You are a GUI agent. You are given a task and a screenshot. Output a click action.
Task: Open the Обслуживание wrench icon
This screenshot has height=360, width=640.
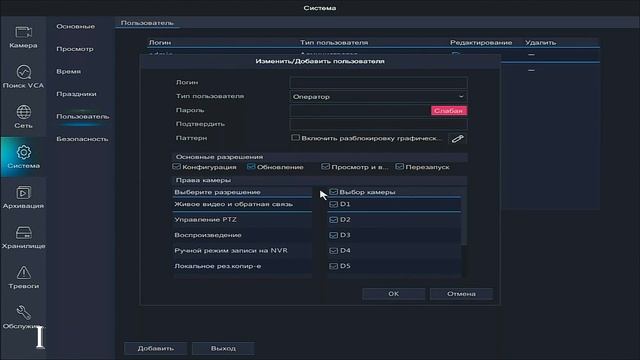(23, 313)
